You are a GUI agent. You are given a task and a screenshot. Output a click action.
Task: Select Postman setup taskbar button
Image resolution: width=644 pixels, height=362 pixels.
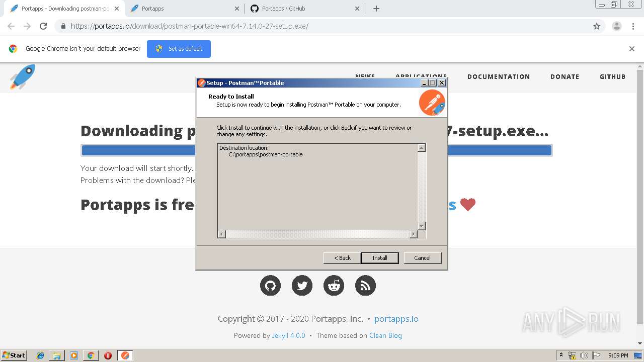pyautogui.click(x=125, y=355)
